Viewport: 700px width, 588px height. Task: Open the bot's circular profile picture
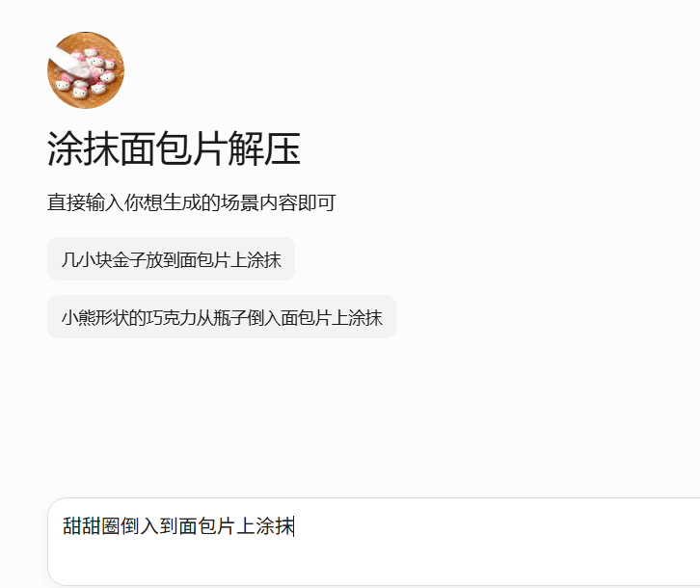pos(86,70)
